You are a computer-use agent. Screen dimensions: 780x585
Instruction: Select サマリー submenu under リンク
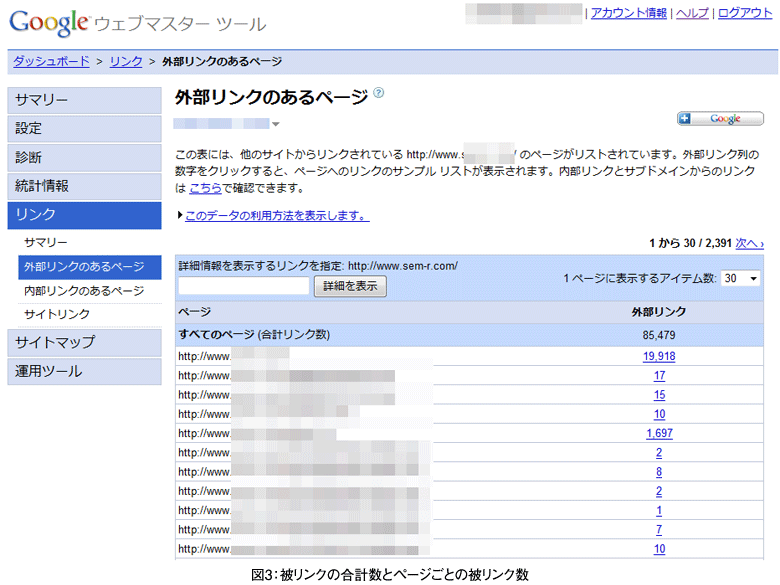46,242
